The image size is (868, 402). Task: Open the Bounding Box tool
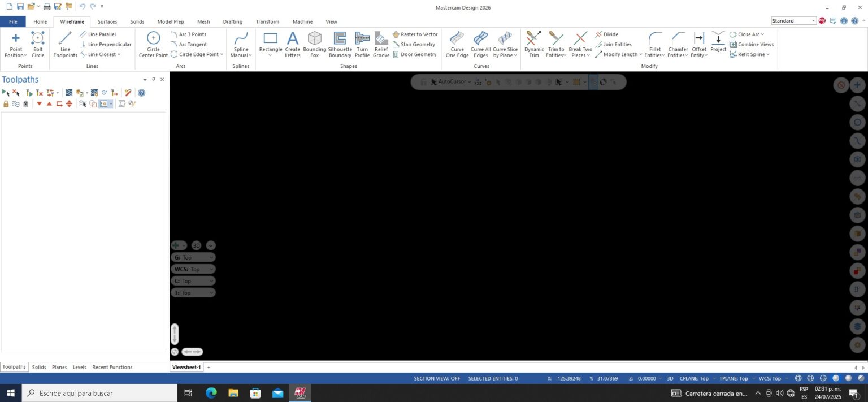tap(314, 44)
